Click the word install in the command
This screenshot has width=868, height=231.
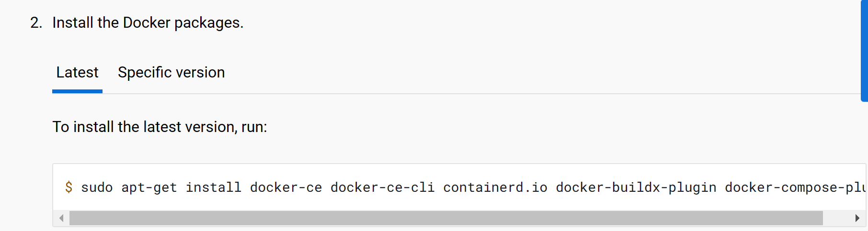(x=213, y=187)
